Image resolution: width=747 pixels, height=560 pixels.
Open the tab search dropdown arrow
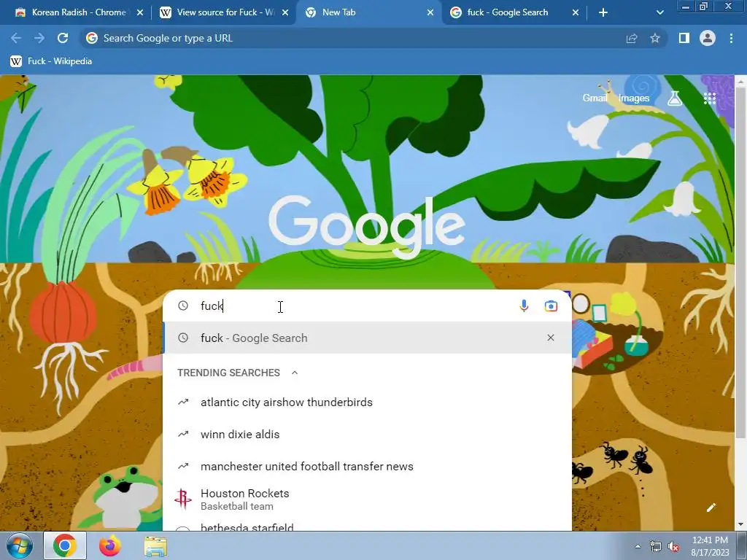click(x=659, y=13)
